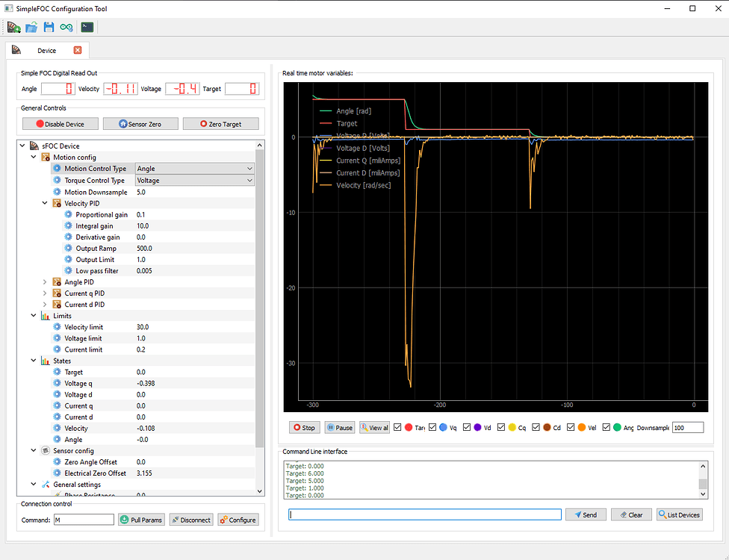Click the Cd color dot swatch
Viewport: 729px width, 560px height.
pos(547,426)
